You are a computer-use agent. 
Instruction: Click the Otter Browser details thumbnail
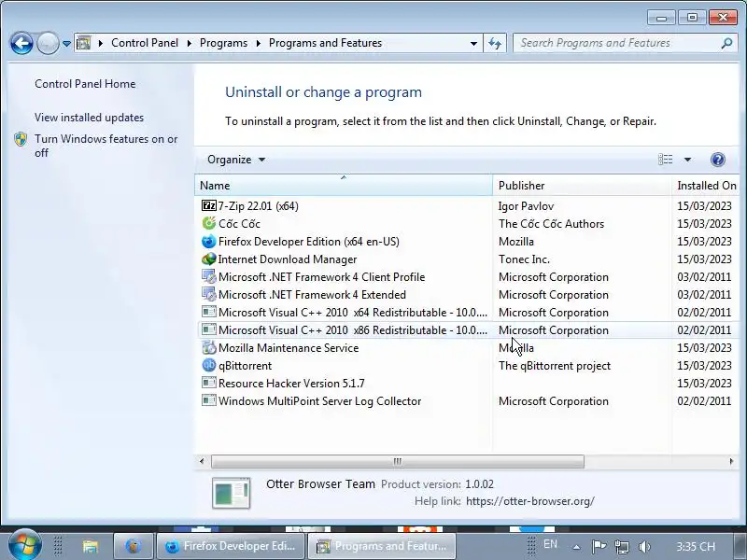[x=231, y=493]
